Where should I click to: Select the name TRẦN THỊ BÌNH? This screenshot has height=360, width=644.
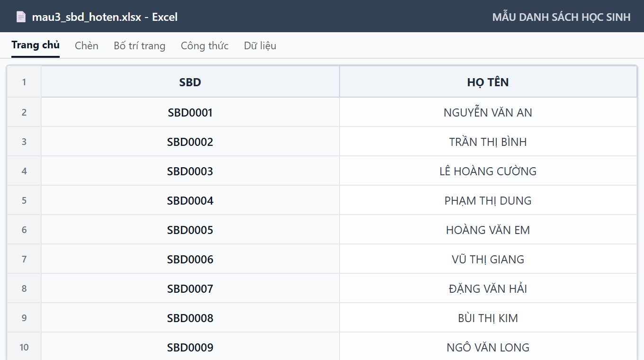(x=488, y=142)
